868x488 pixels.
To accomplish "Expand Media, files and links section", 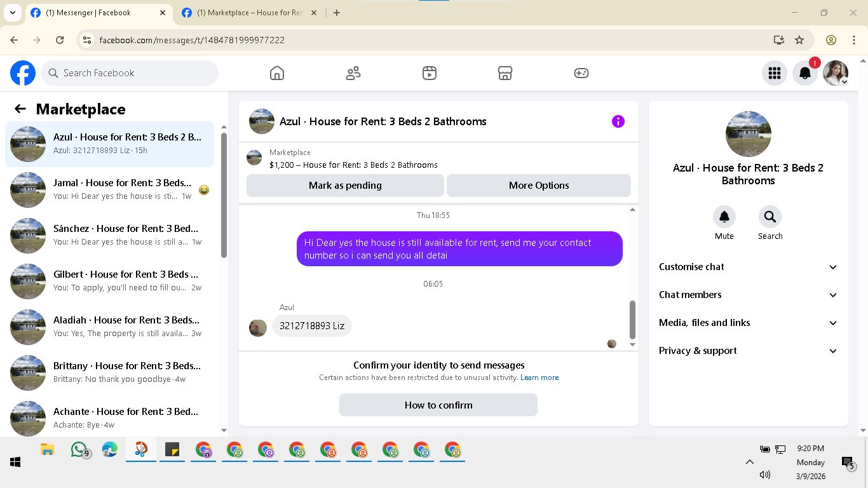I will coord(748,323).
